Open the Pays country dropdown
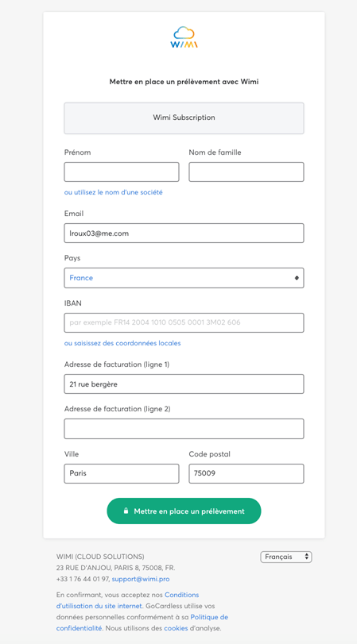 click(184, 278)
